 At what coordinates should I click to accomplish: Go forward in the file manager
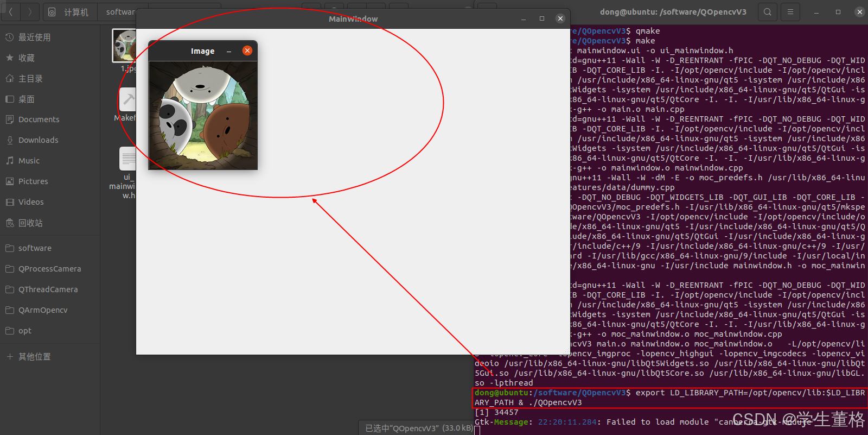point(30,11)
